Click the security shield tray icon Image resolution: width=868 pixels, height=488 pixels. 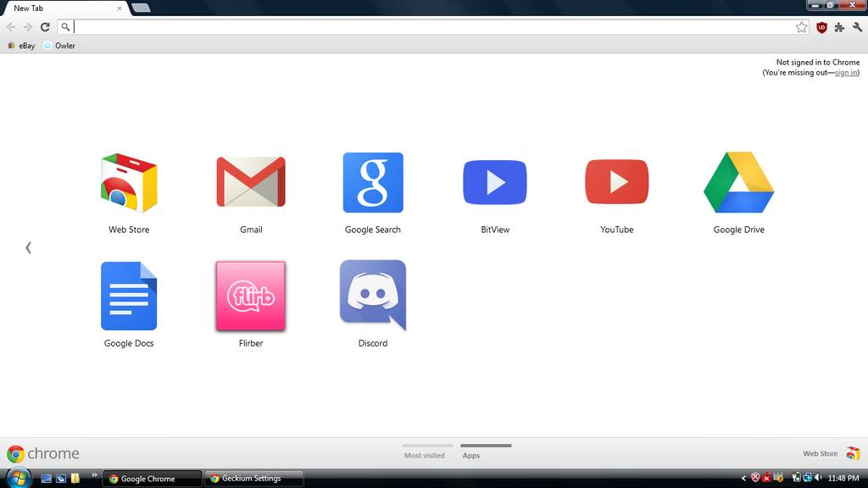click(x=755, y=478)
